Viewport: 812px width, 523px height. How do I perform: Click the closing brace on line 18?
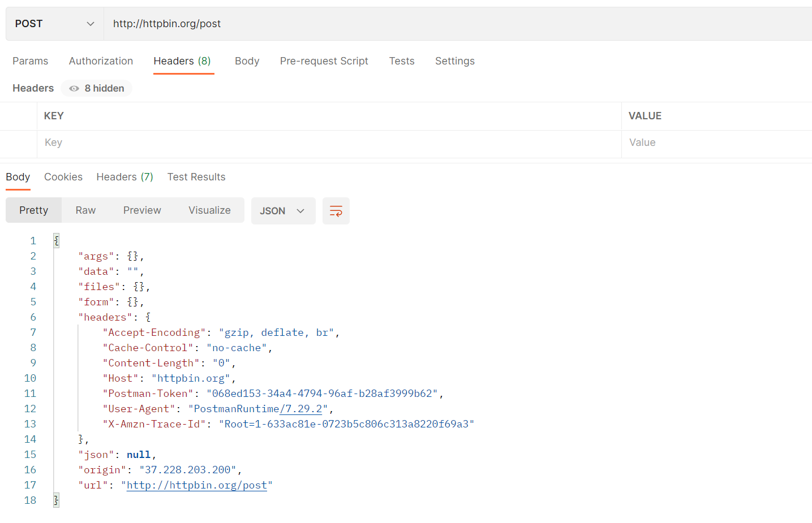(57, 500)
